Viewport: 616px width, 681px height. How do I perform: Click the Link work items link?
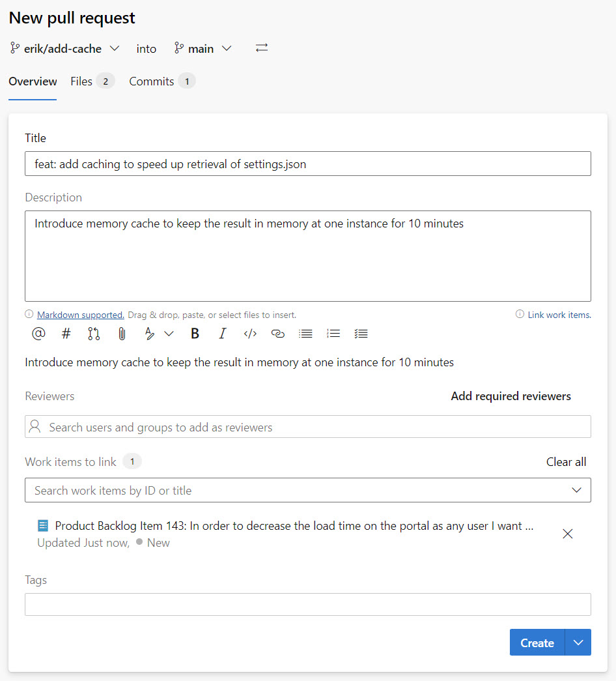click(559, 315)
